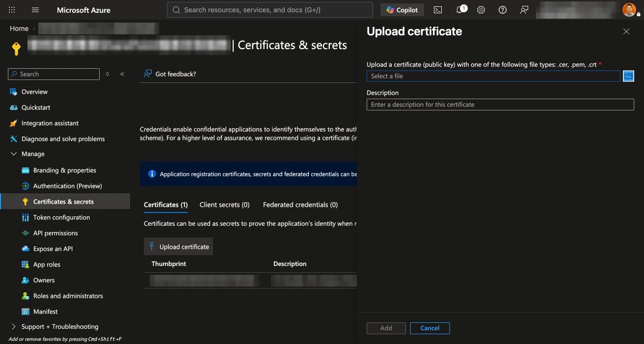Viewport: 644px width, 344px height.
Task: Click the blue info icon in the banner
Action: coord(152,174)
